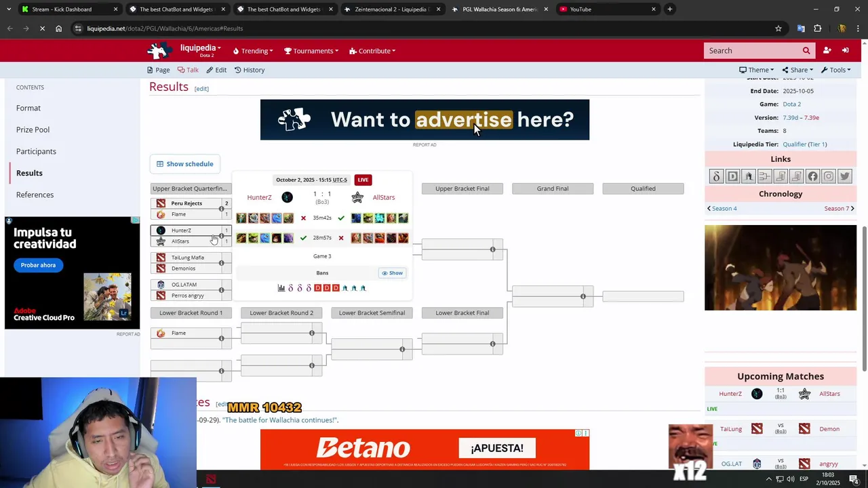Go to References in contents sidebar
The height and width of the screenshot is (488, 868).
pyautogui.click(x=35, y=195)
